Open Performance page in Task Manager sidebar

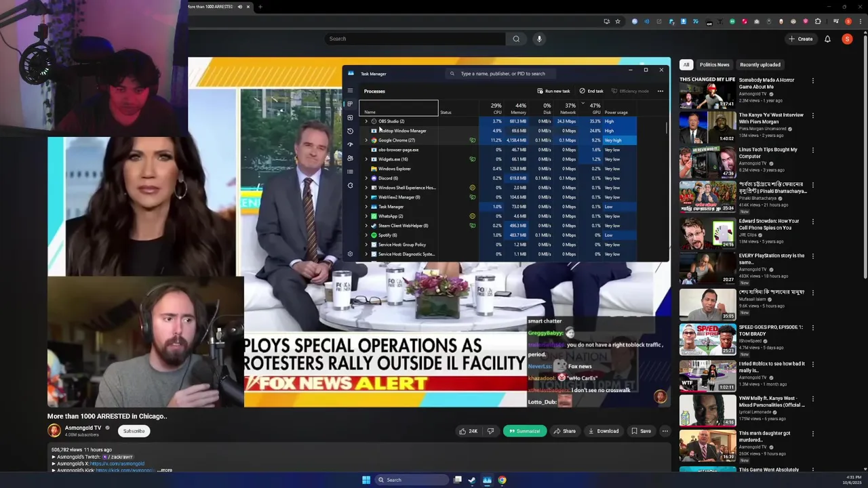(350, 117)
